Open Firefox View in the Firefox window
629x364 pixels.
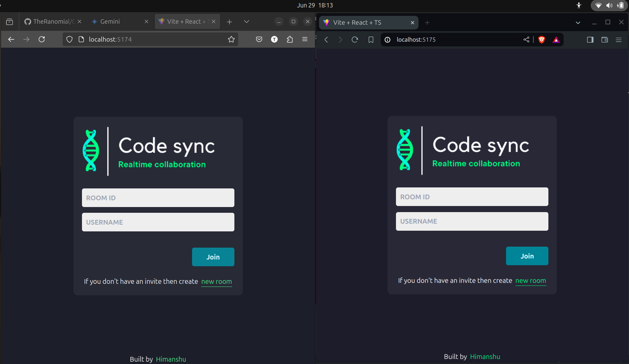[9, 22]
